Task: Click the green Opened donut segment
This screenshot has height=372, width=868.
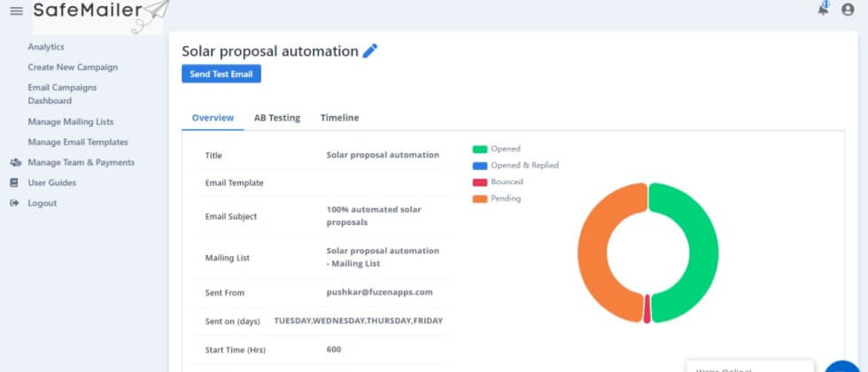Action: [703, 252]
